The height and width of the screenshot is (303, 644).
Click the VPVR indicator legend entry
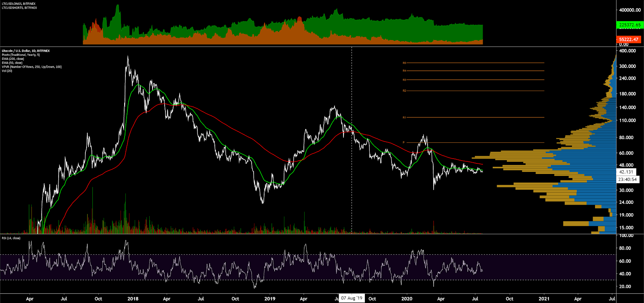point(32,67)
